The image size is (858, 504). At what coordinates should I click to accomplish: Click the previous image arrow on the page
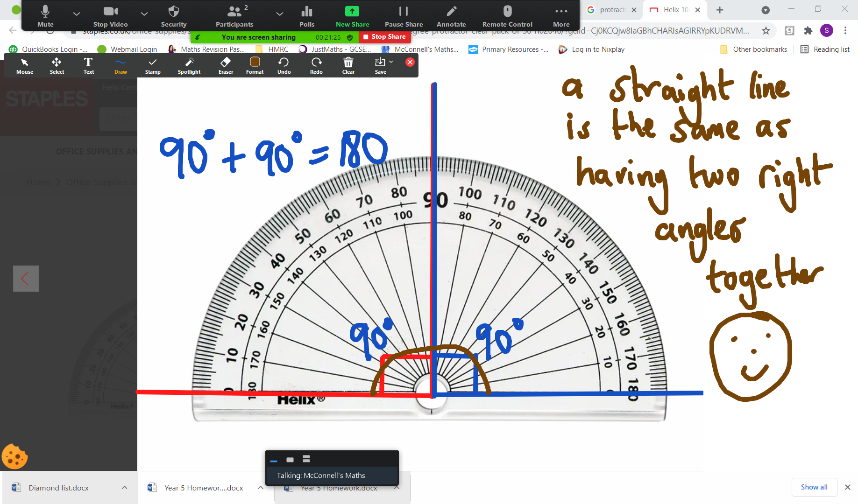26,279
